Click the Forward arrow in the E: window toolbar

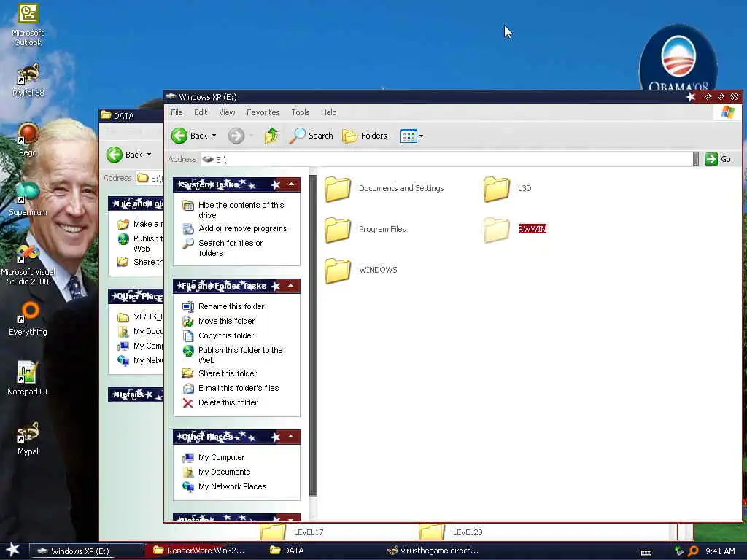236,136
